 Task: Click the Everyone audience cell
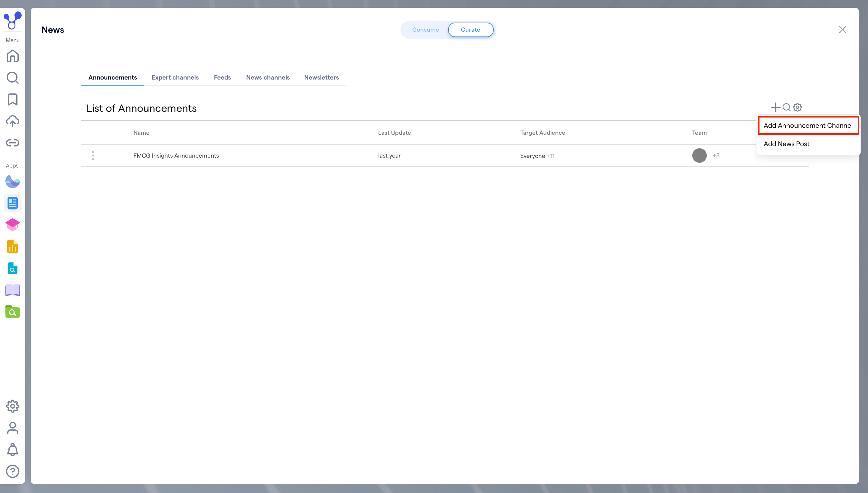[x=533, y=156]
